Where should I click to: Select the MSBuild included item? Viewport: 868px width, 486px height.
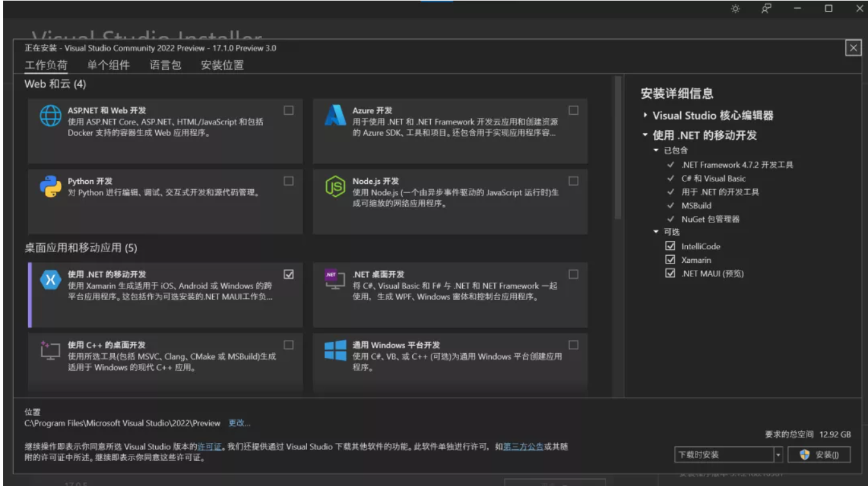[696, 206]
